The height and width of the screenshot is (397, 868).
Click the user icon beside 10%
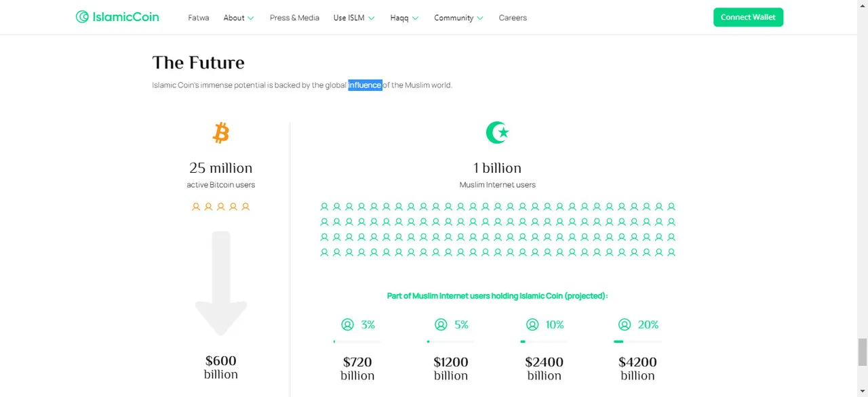tap(532, 325)
